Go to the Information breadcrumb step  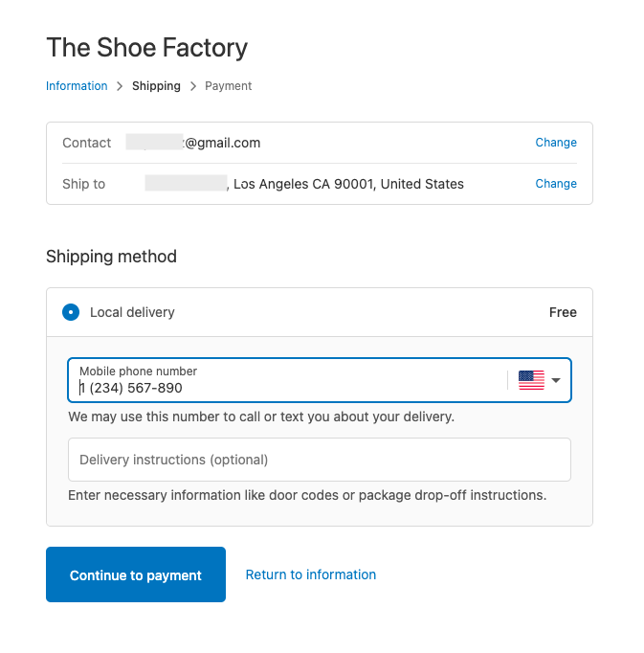(77, 86)
